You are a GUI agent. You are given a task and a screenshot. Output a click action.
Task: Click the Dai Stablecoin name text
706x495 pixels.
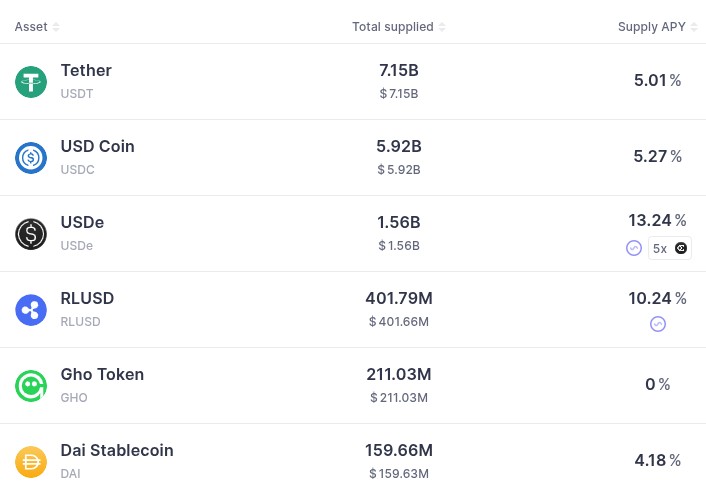pyautogui.click(x=117, y=450)
